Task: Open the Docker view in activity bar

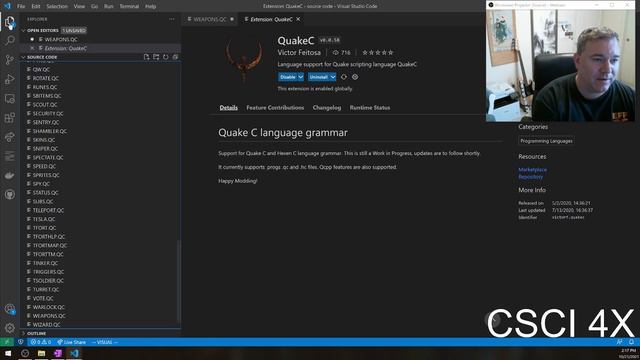Action: click(9, 176)
